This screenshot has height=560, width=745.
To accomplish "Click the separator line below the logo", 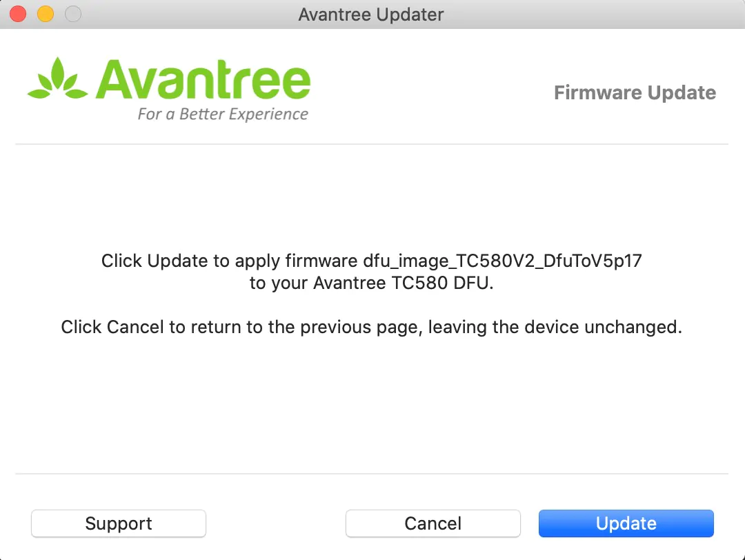I will 371,144.
